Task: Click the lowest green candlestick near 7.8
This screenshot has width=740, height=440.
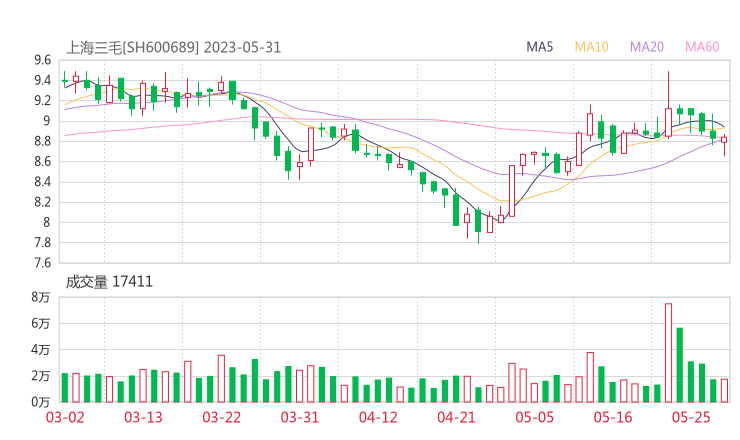Action: pos(478,226)
